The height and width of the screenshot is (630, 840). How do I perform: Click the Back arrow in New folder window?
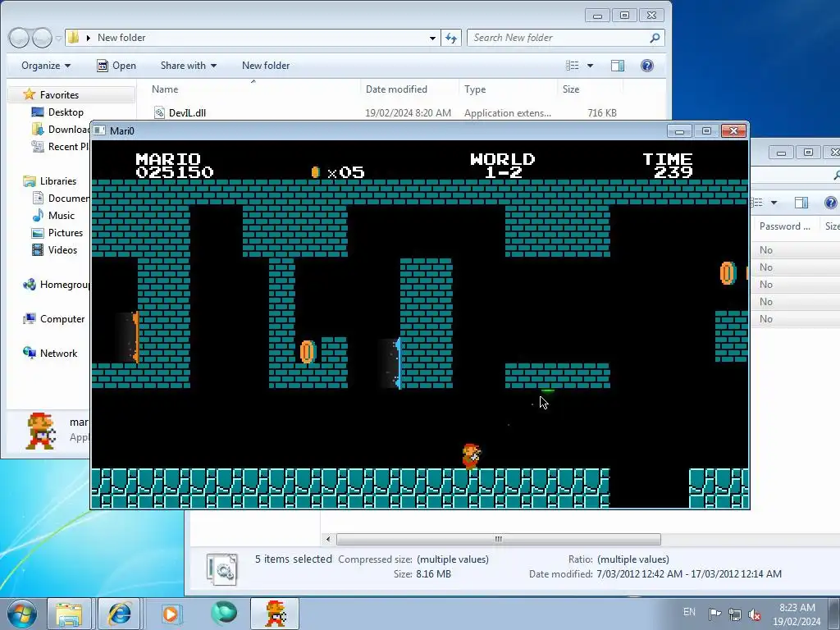[x=20, y=38]
